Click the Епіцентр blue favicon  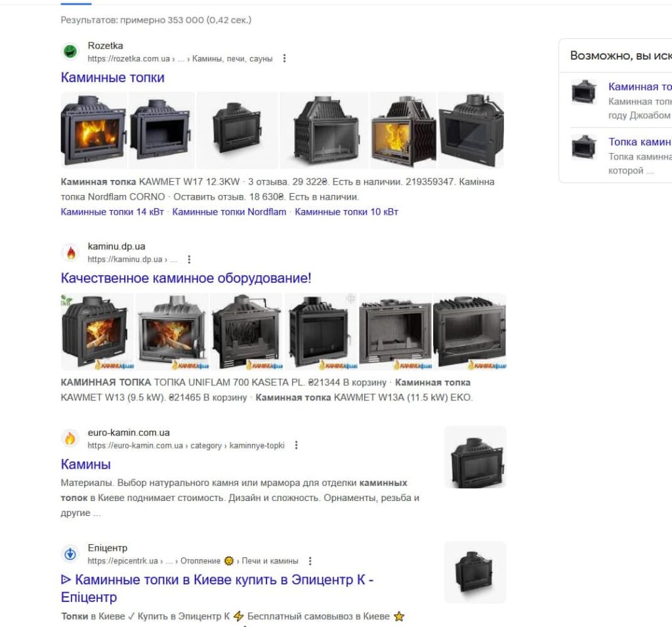[x=70, y=554]
